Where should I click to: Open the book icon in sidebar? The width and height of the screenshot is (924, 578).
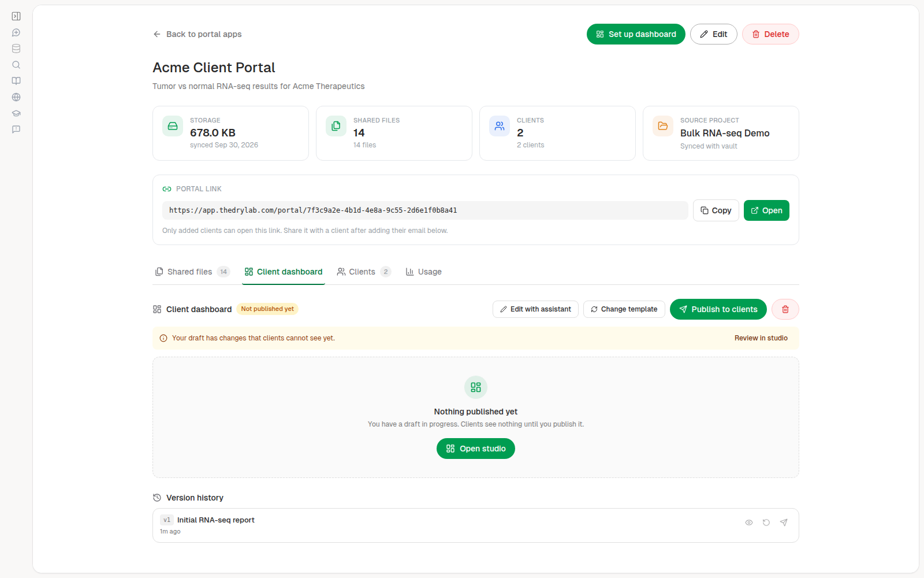(x=16, y=81)
